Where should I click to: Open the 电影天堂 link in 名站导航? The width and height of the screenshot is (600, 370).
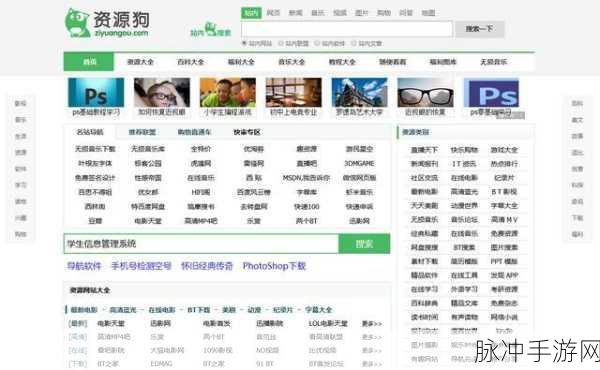(x=148, y=221)
